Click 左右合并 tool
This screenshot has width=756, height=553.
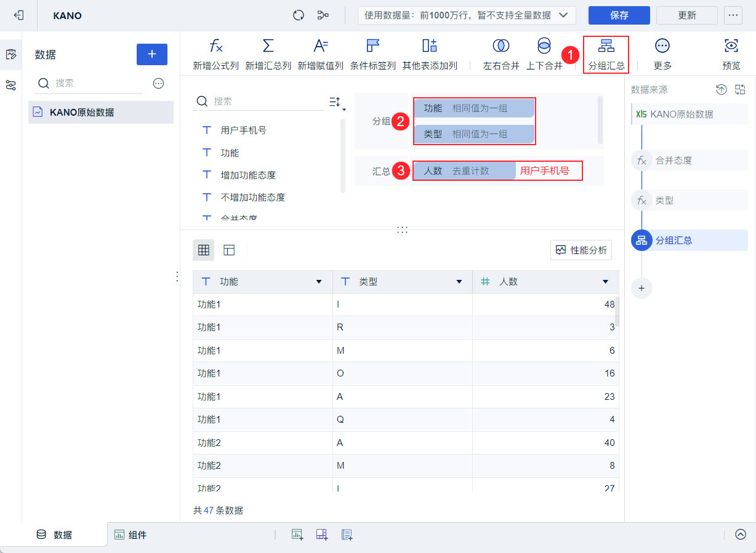(501, 54)
